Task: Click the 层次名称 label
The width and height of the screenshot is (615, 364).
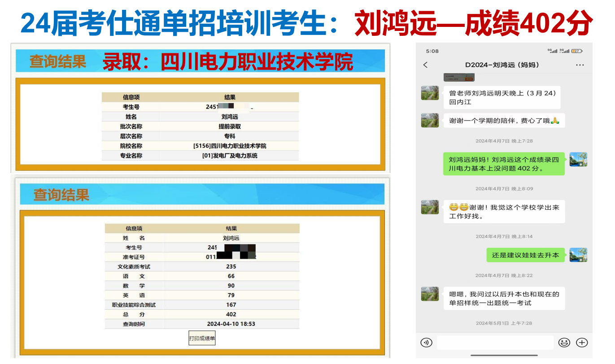Action: click(131, 136)
